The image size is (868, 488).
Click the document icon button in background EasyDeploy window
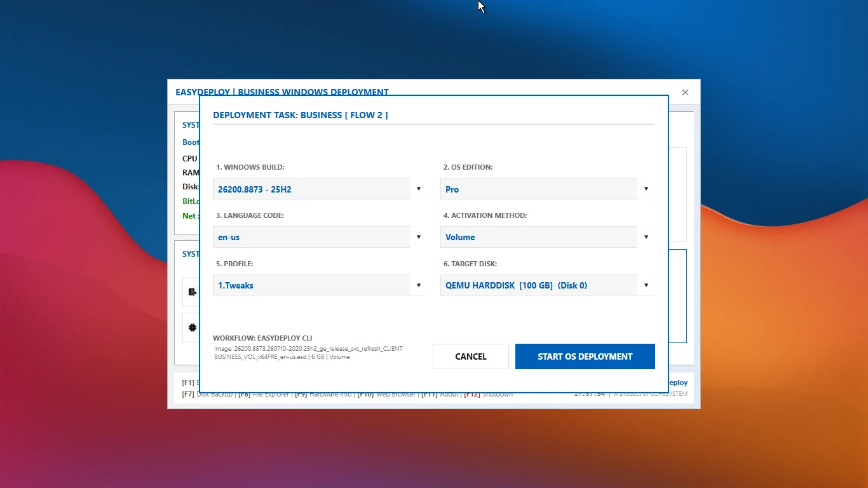(192, 292)
